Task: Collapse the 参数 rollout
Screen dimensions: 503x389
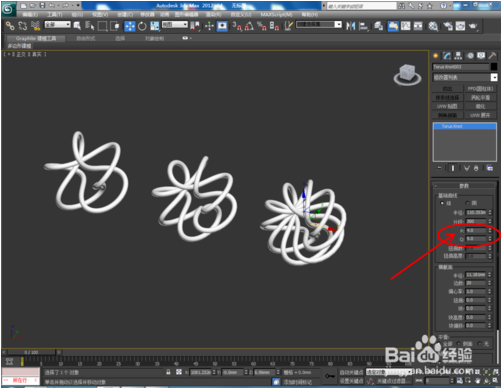Action: pos(464,186)
